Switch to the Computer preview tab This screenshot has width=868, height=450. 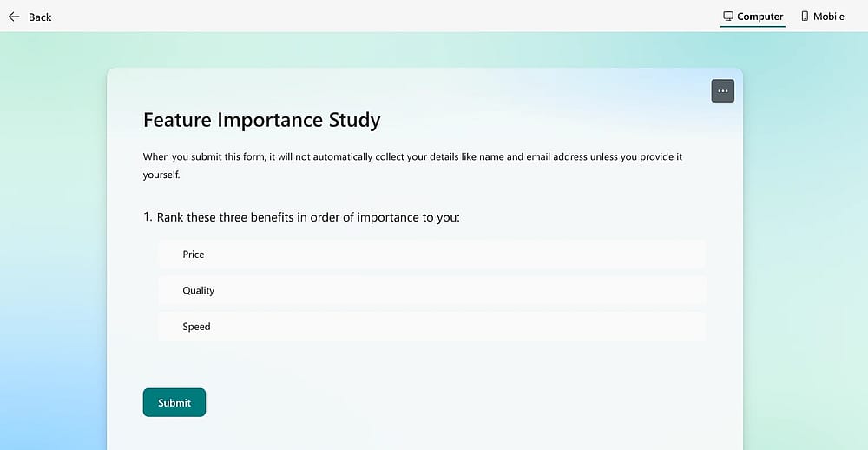click(x=753, y=17)
